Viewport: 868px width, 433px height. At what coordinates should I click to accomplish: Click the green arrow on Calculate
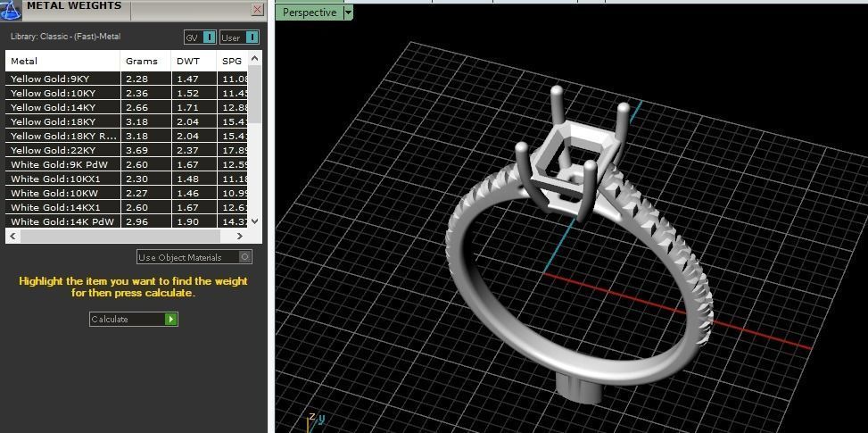pyautogui.click(x=171, y=319)
